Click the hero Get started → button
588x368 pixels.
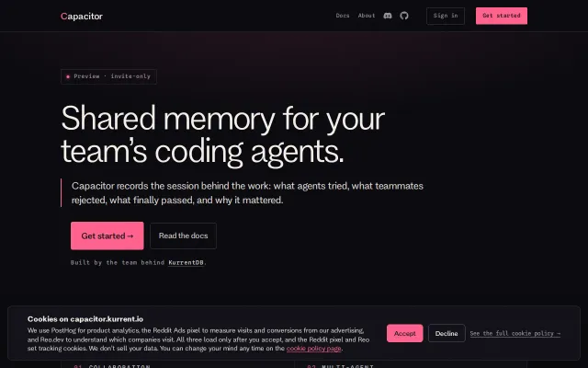[107, 236]
